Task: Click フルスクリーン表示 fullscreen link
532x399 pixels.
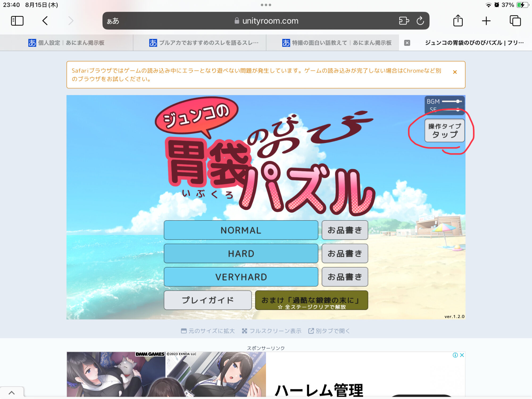Action: pyautogui.click(x=272, y=331)
